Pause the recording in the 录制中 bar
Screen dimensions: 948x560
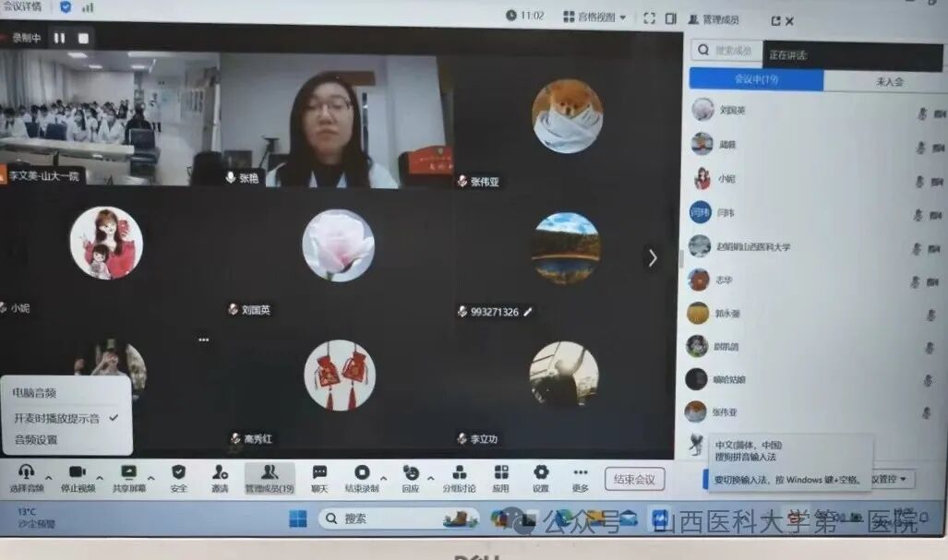point(59,38)
